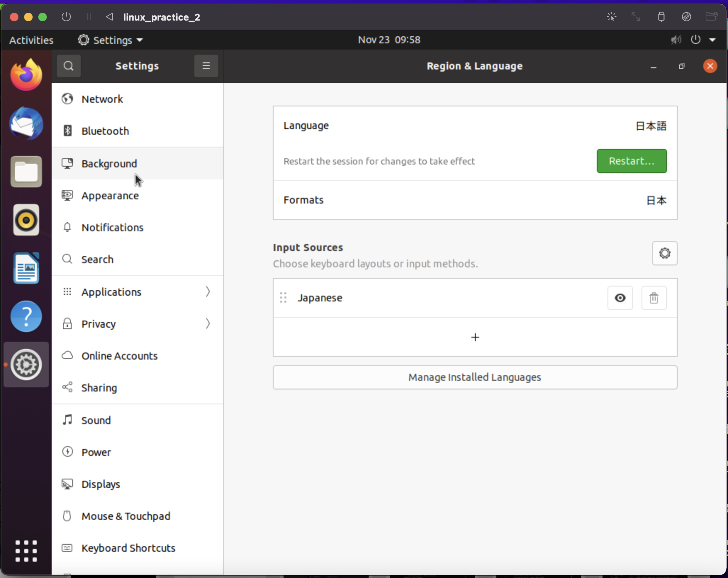Open input sources options gear

pyautogui.click(x=665, y=253)
